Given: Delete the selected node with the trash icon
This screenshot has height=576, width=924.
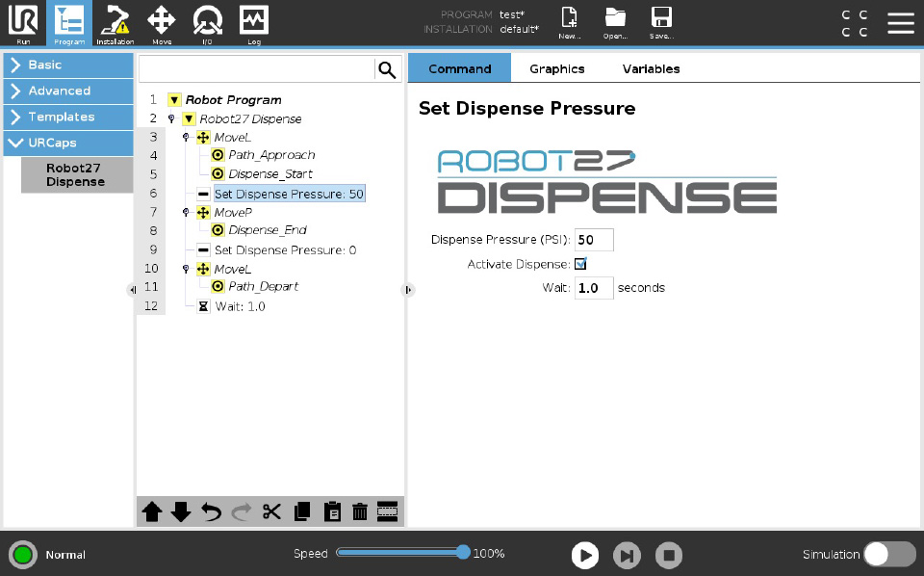Looking at the screenshot, I should click(360, 511).
